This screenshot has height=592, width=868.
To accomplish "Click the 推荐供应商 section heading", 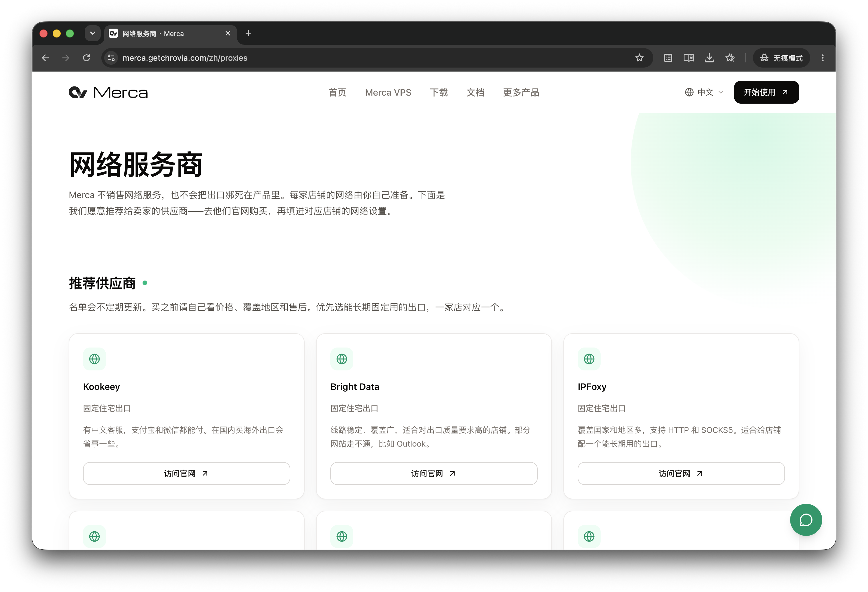I will tap(102, 283).
